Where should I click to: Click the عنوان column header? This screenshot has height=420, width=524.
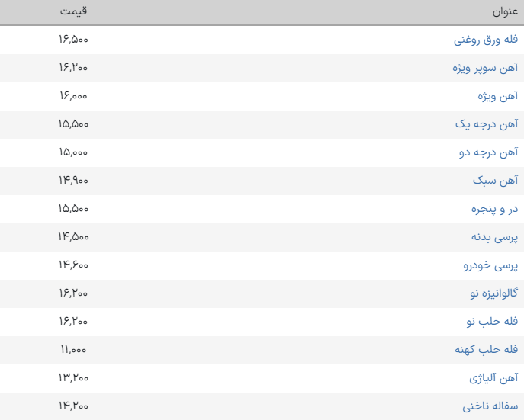505,12
